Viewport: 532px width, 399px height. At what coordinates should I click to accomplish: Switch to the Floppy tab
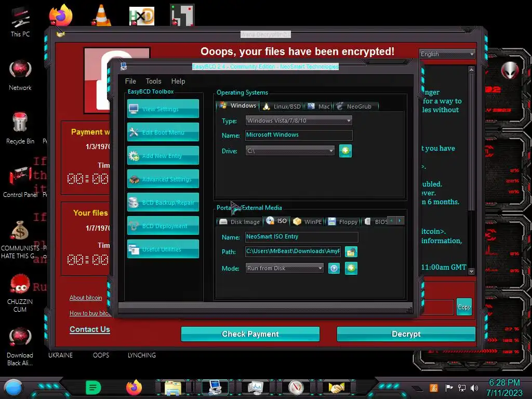[343, 222]
